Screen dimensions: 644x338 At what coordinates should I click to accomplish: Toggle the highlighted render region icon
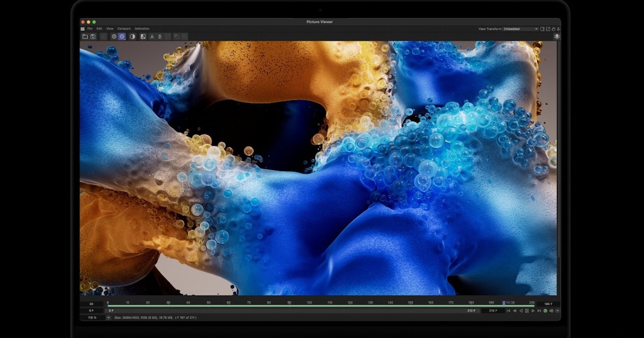122,36
